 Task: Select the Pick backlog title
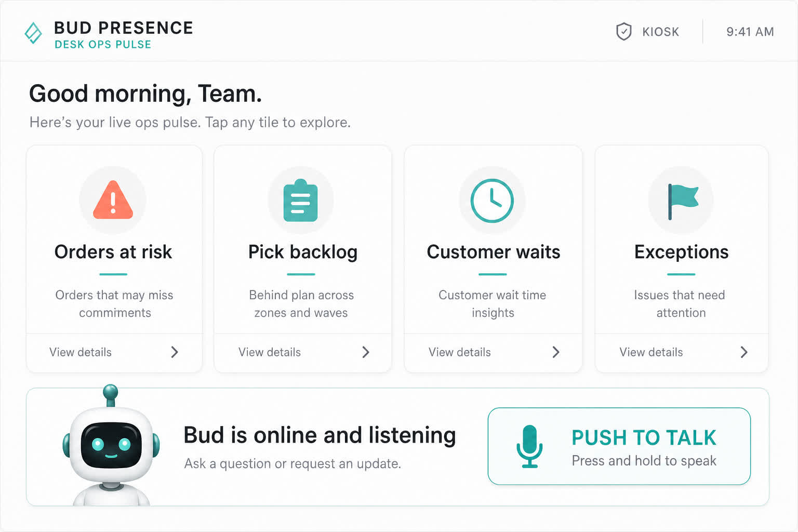[x=303, y=252]
